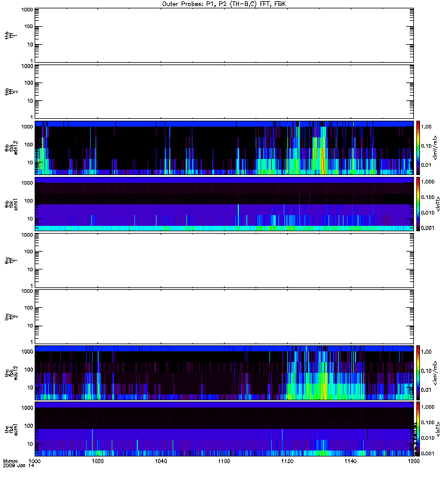448x478 pixels.
Task: Click the 'thc fff 1' y-axis title
Action: click(11, 261)
